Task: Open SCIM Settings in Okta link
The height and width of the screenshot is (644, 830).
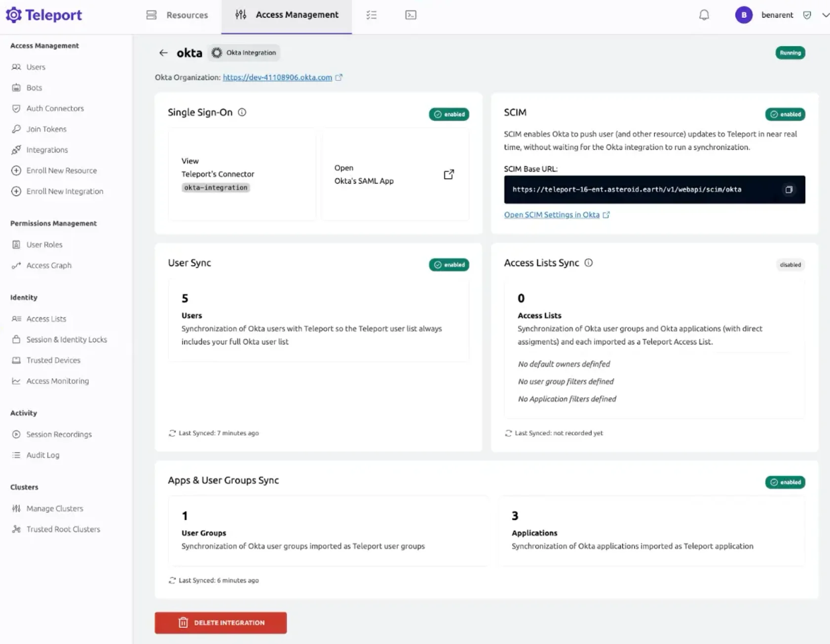Action: click(551, 215)
